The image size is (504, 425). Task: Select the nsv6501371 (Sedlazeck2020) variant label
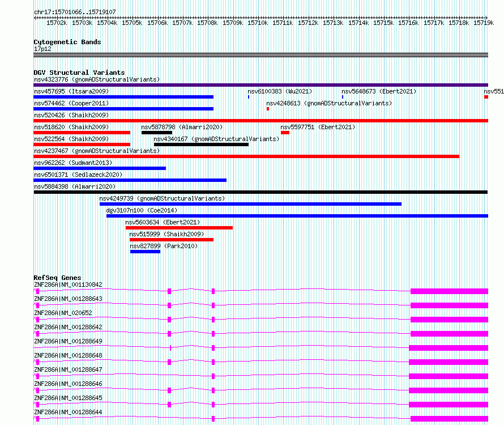tap(78, 175)
